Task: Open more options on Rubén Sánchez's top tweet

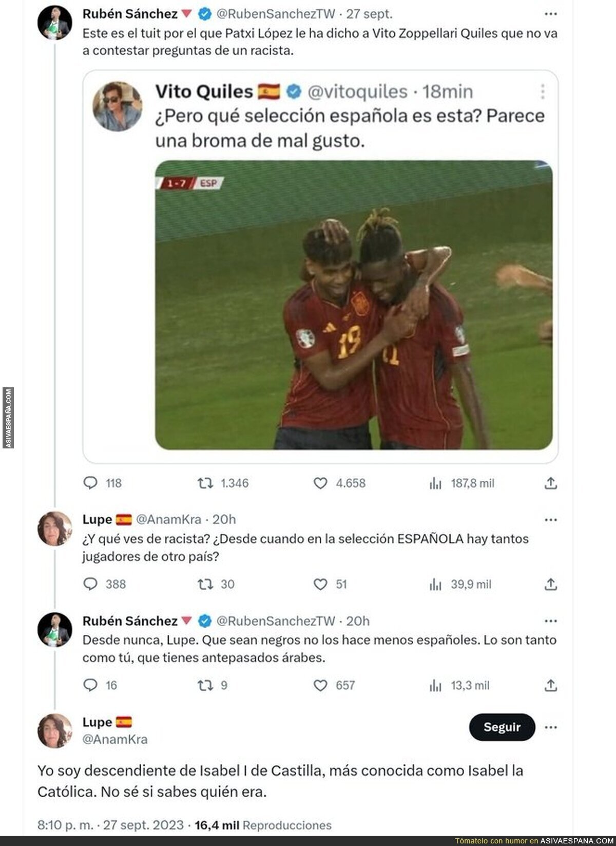Action: click(x=550, y=14)
